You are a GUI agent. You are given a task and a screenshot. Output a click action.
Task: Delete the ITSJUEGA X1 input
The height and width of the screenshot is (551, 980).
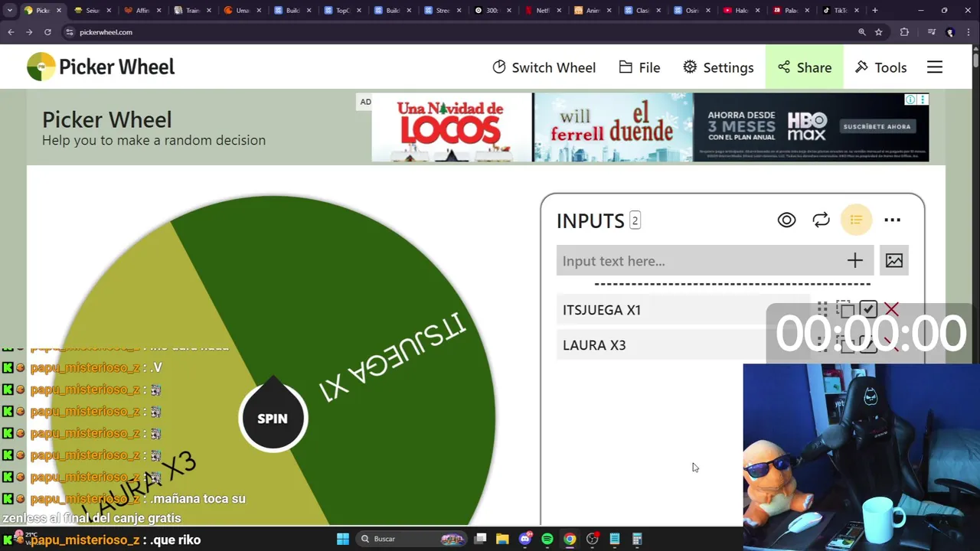(x=891, y=309)
